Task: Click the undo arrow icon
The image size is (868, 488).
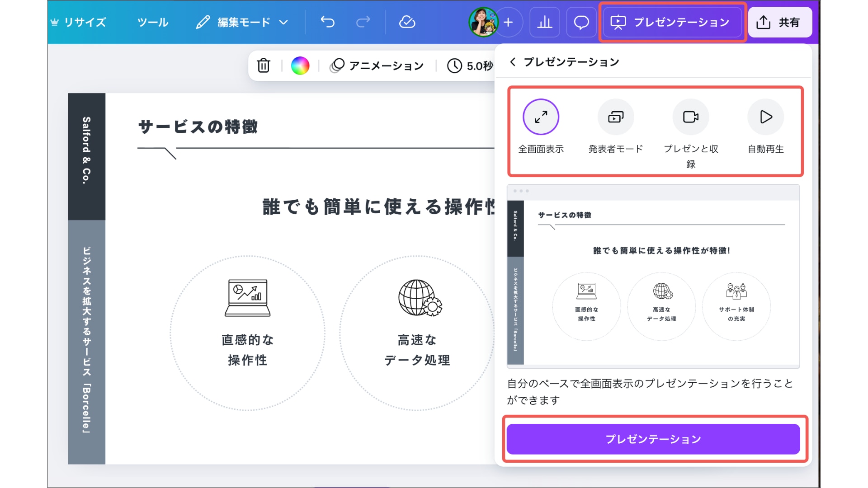Action: (327, 22)
